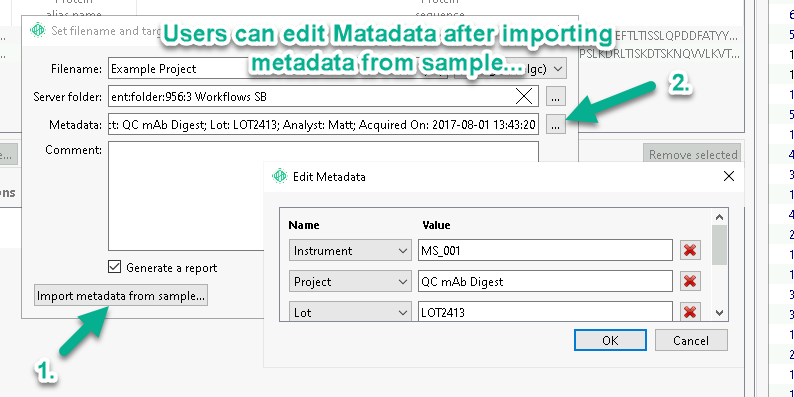The image size is (794, 397).
Task: Click Import metadata from sample button
Action: (121, 296)
